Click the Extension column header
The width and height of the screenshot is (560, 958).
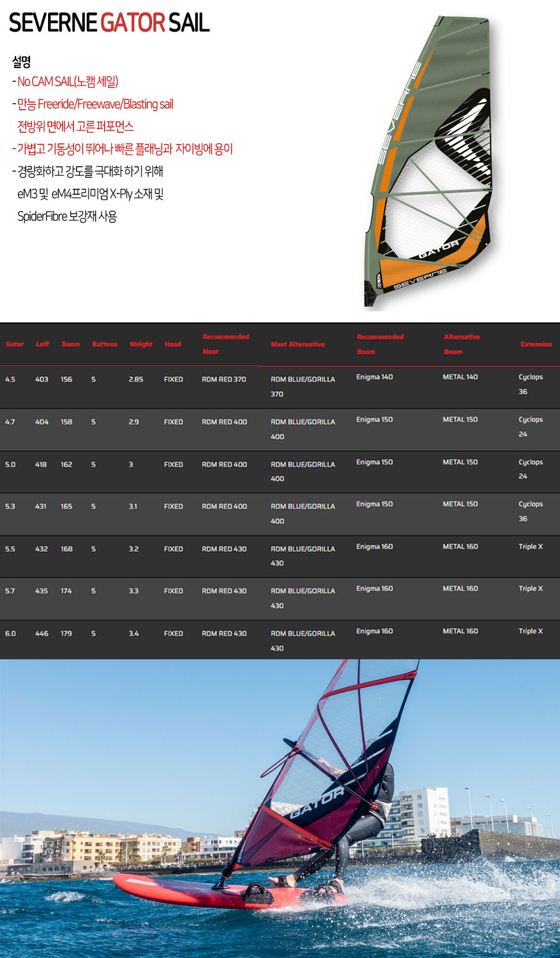(x=536, y=344)
